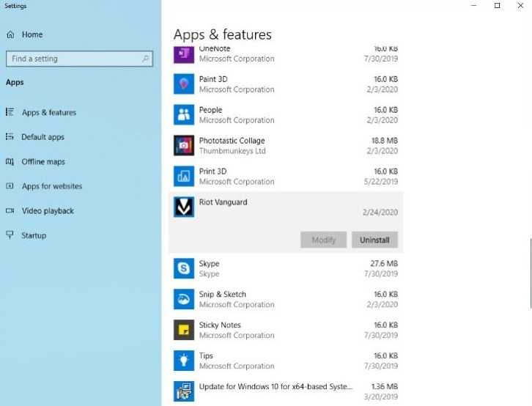
Task: Click the People app icon
Action: 183,114
